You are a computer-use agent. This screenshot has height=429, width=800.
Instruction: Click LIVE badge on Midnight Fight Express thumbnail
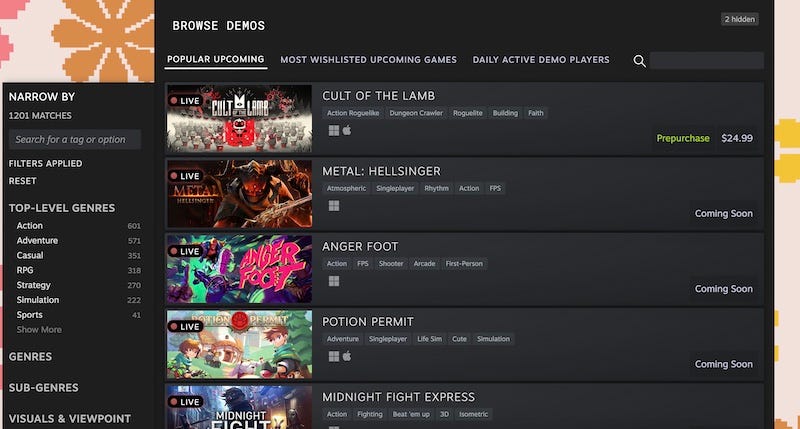(186, 402)
